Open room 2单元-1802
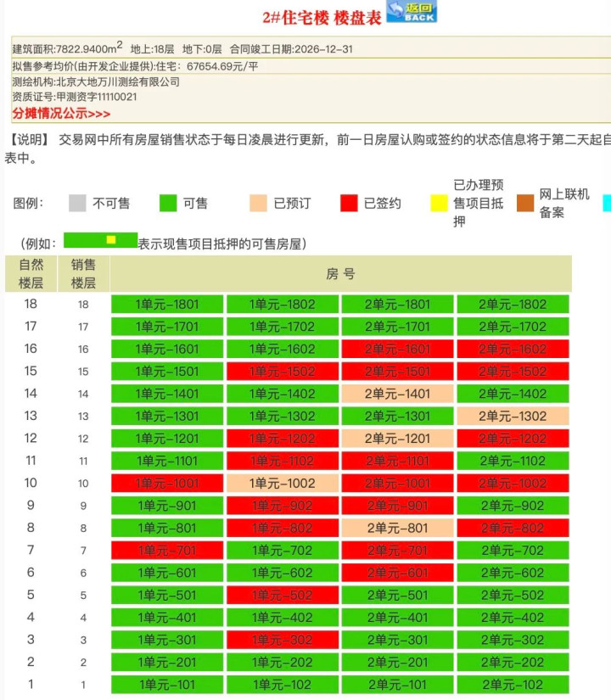The height and width of the screenshot is (700, 611). tap(513, 305)
